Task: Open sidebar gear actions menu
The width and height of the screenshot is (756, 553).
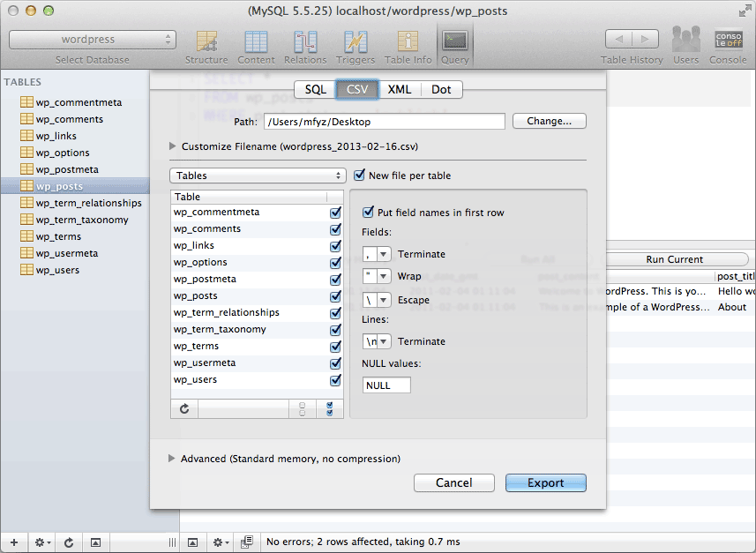Action: tap(42, 542)
